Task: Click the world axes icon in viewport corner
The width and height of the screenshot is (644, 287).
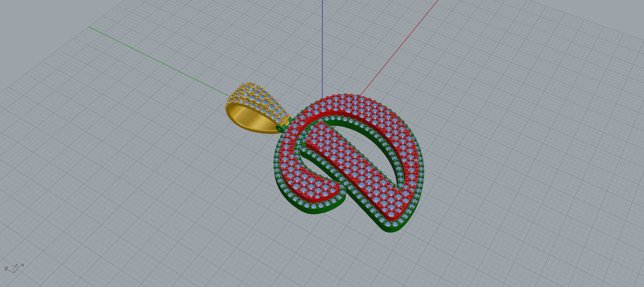Action: coord(14,268)
